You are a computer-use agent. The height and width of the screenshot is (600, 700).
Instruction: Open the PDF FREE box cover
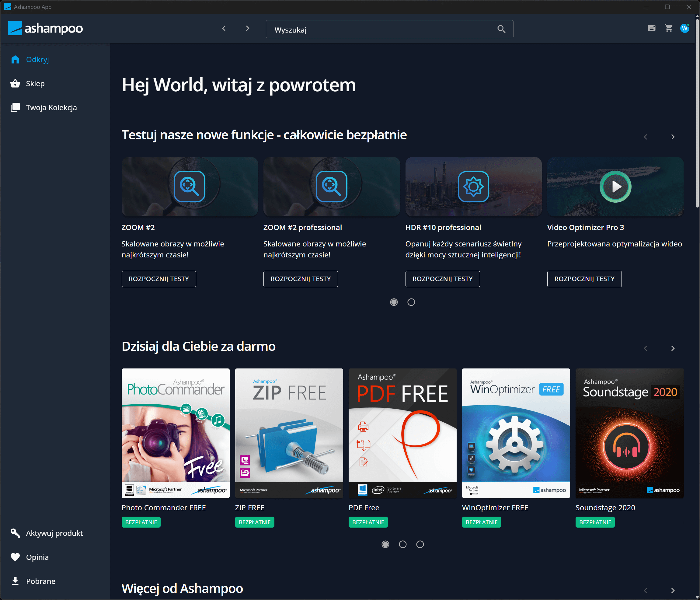point(403,433)
